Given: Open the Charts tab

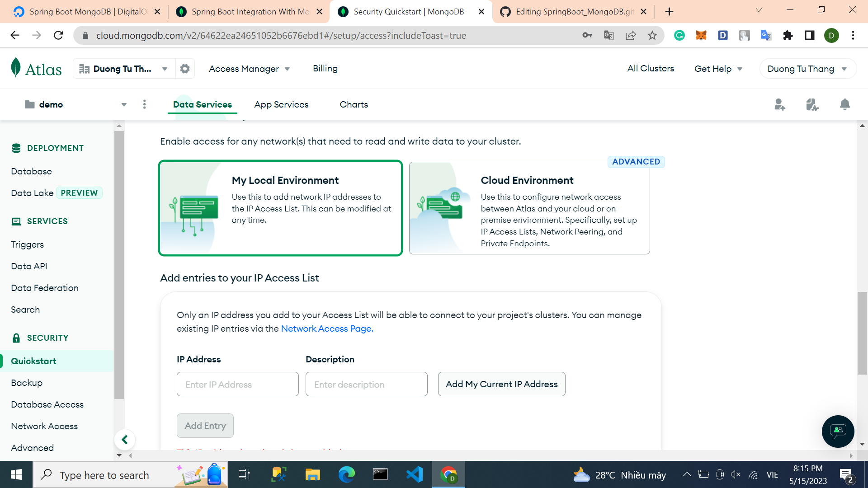Looking at the screenshot, I should click(x=354, y=104).
